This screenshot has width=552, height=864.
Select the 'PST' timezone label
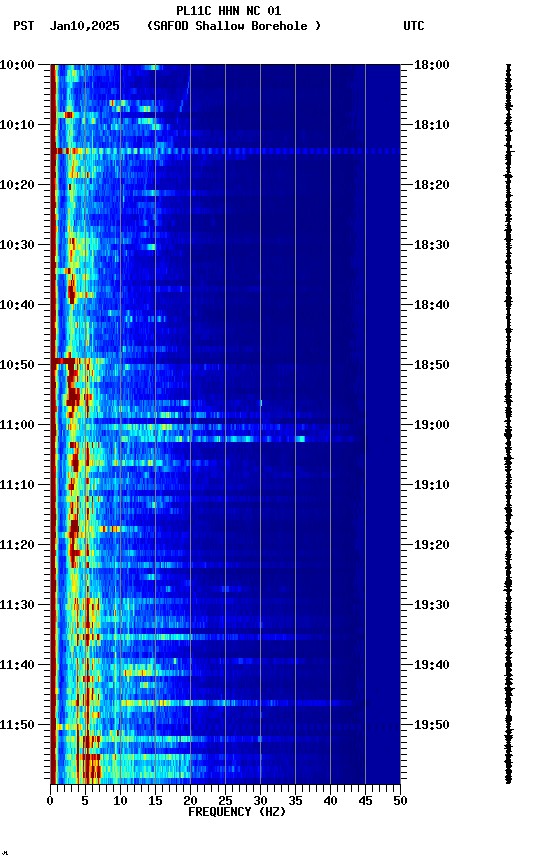(x=24, y=26)
